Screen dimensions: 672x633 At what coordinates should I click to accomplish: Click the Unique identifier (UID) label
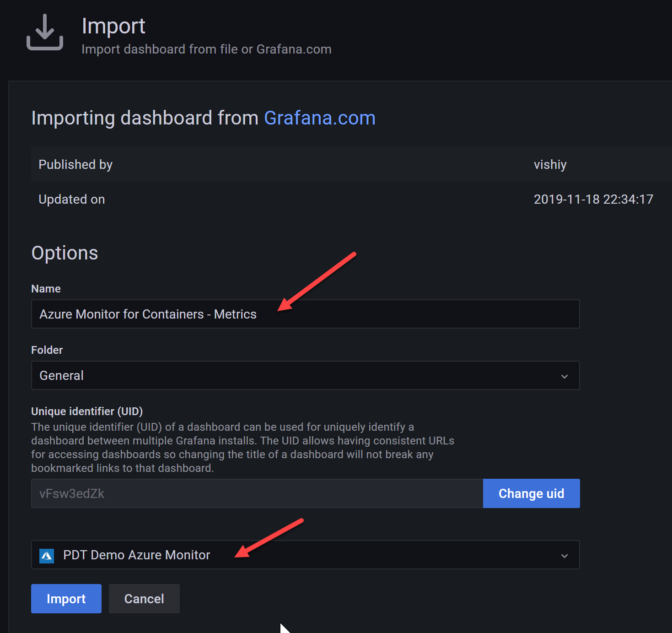pyautogui.click(x=87, y=411)
